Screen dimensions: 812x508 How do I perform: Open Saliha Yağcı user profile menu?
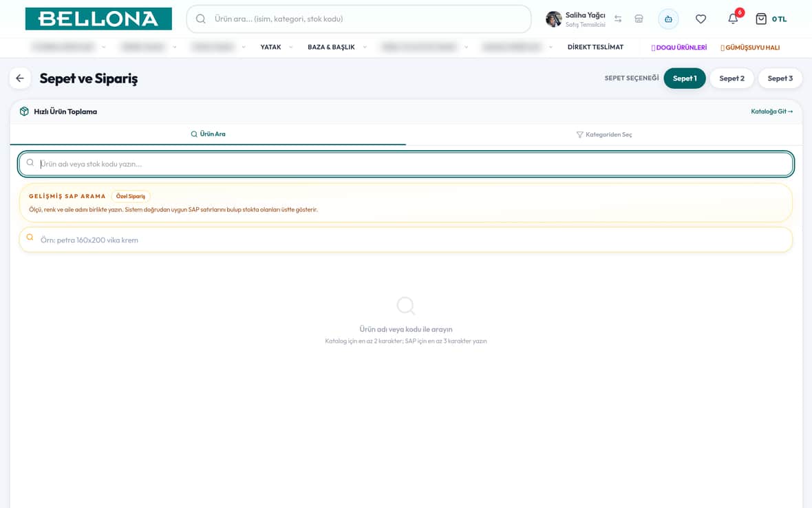tap(575, 19)
